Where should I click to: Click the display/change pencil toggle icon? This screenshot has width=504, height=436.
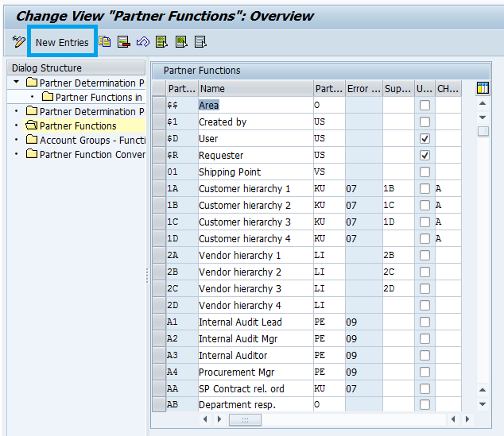click(x=19, y=42)
